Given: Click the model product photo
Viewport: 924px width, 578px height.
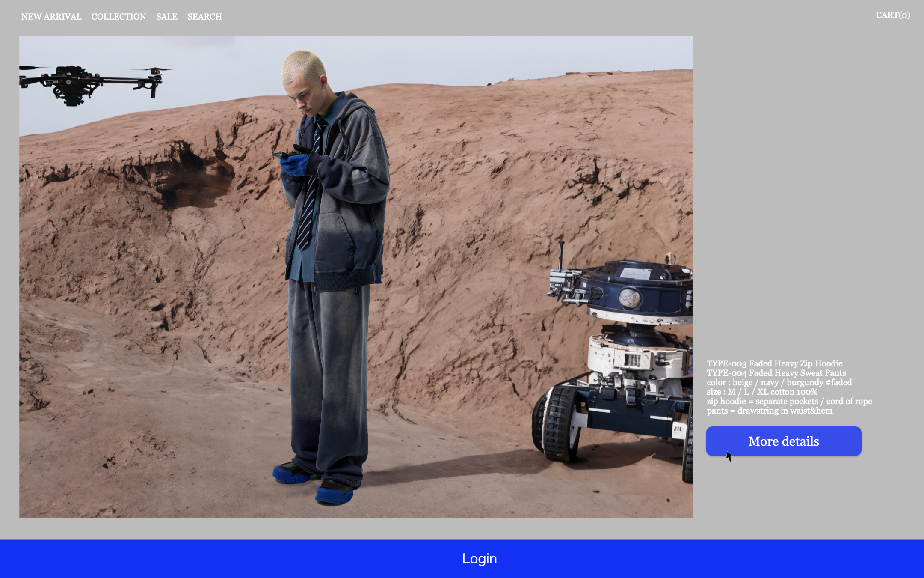Looking at the screenshot, I should click(356, 277).
